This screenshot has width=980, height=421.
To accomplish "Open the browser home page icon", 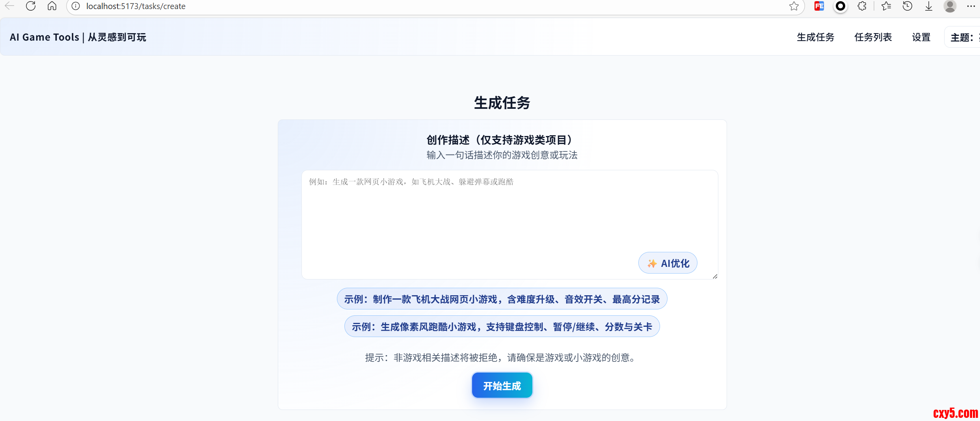I will click(52, 6).
